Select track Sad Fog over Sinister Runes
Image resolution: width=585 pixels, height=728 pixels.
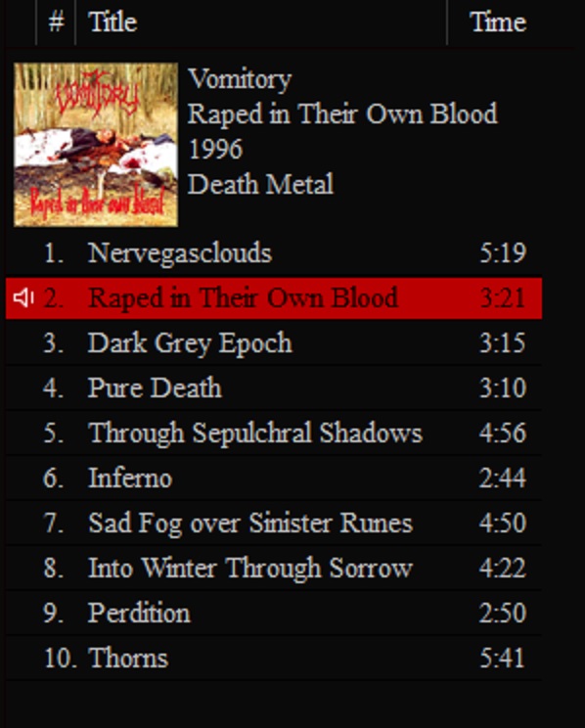[x=274, y=523]
